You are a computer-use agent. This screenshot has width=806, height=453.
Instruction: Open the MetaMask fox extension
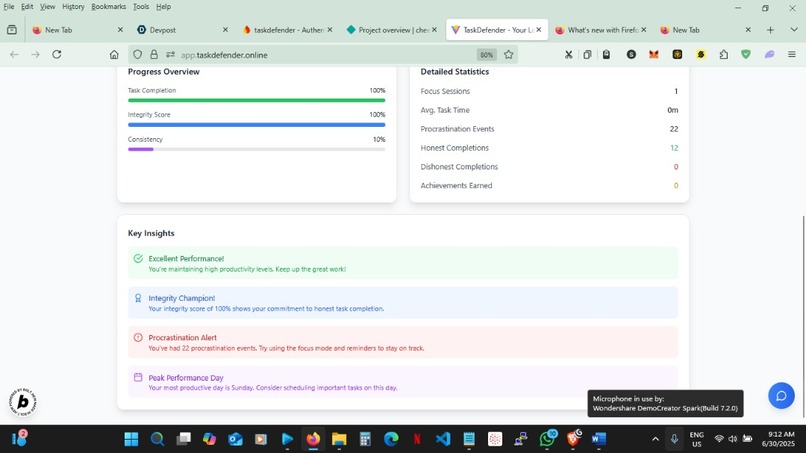pyautogui.click(x=653, y=55)
